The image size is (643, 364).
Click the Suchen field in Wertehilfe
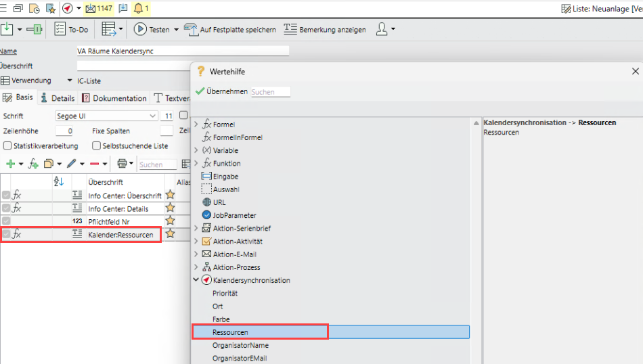(270, 91)
